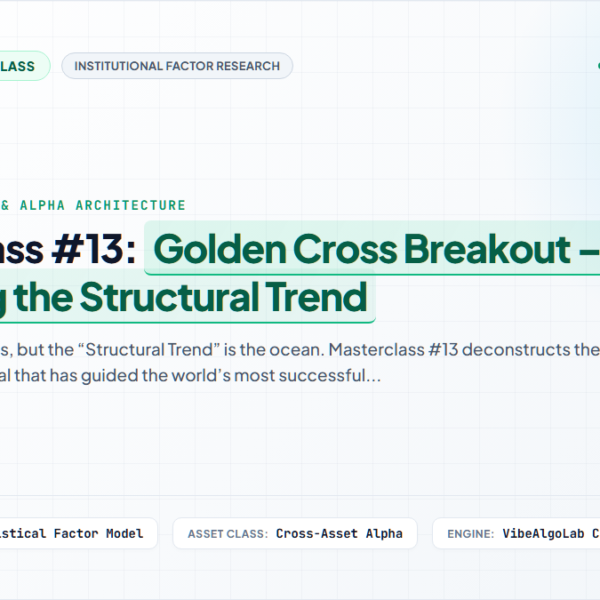Select excerpt text mentioning 'Structural Trend' ocean

pos(300,349)
